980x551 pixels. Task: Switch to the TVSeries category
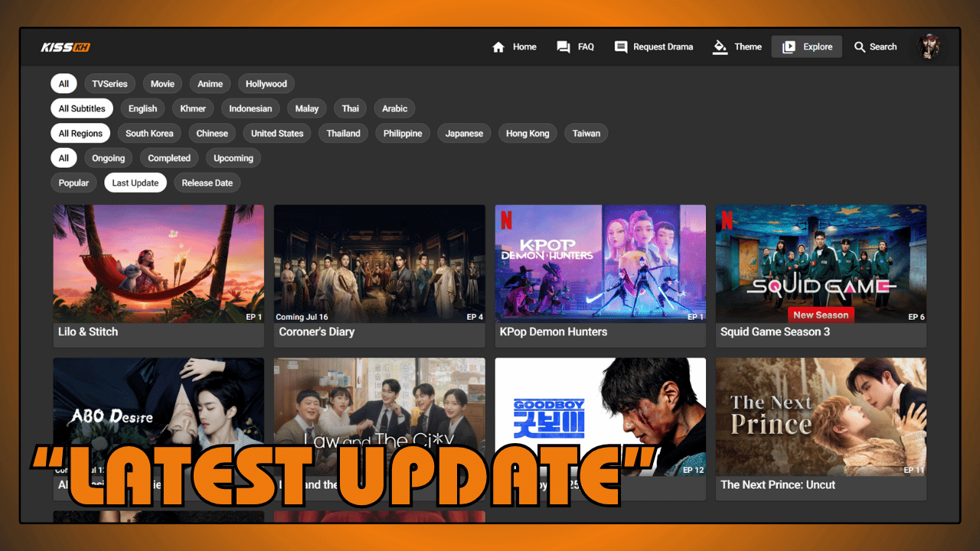(109, 84)
